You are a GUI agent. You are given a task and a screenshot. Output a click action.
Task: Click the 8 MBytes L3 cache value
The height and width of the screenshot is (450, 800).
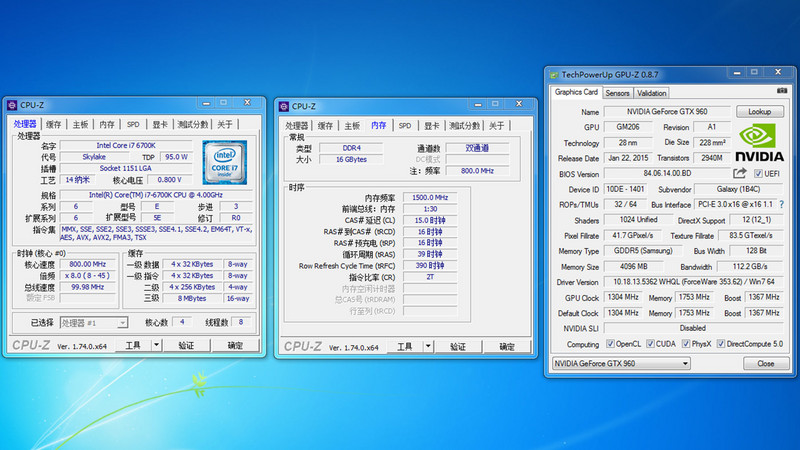click(x=192, y=298)
